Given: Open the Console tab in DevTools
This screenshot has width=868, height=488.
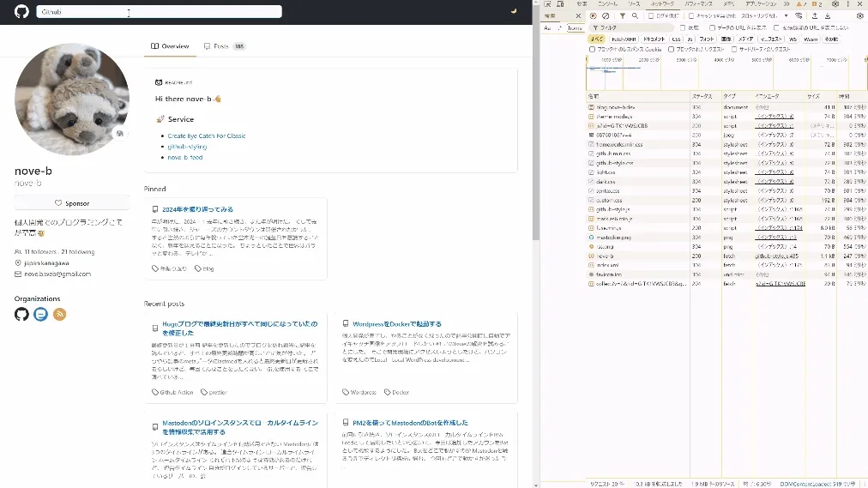Looking at the screenshot, I should (606, 4).
